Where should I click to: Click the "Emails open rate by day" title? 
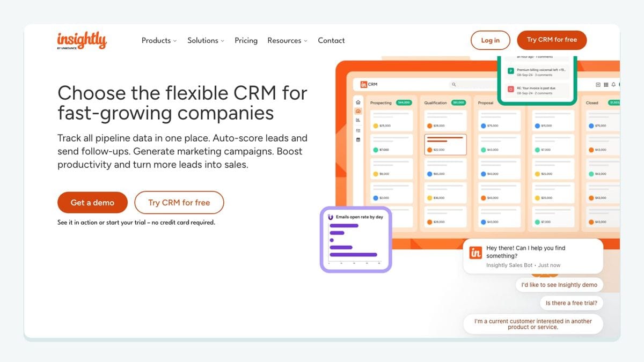[359, 217]
